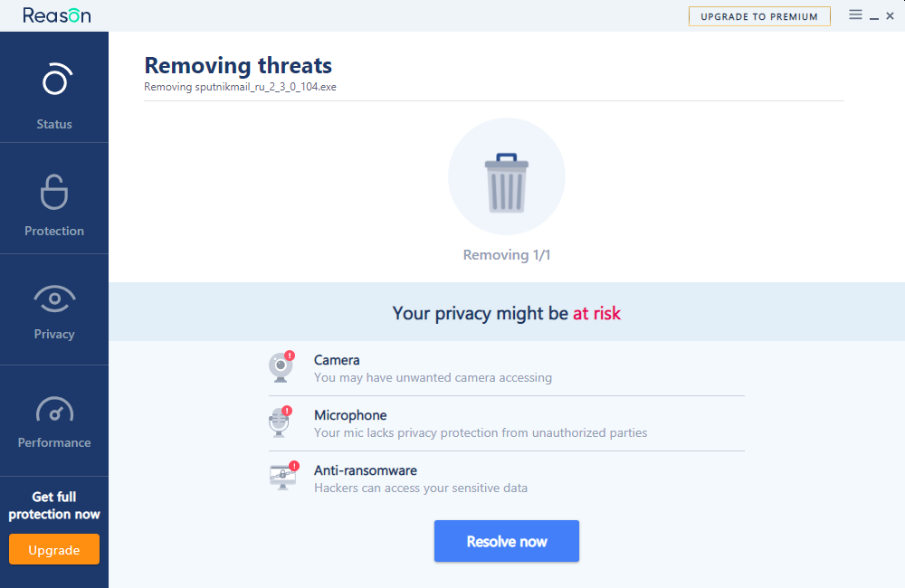Image resolution: width=905 pixels, height=588 pixels.
Task: Click the Camera webcam alert icon
Action: point(281,367)
